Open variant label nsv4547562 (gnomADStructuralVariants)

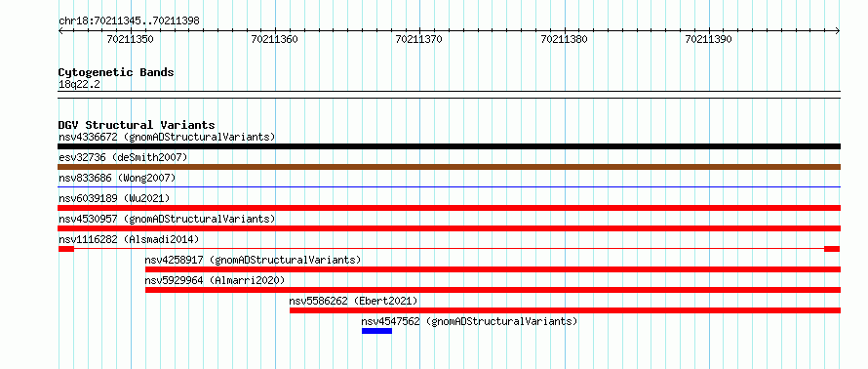click(469, 321)
